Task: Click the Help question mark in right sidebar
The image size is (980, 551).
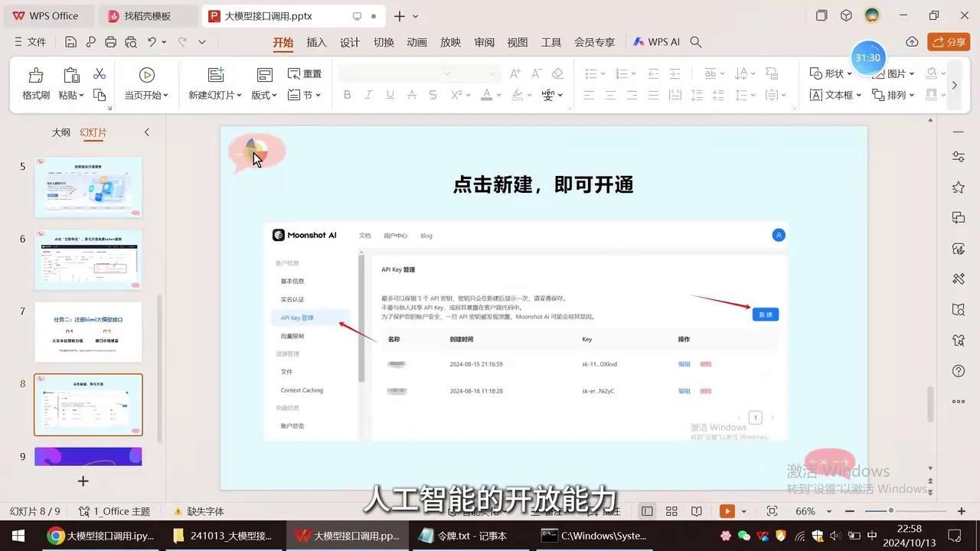Action: pos(958,371)
